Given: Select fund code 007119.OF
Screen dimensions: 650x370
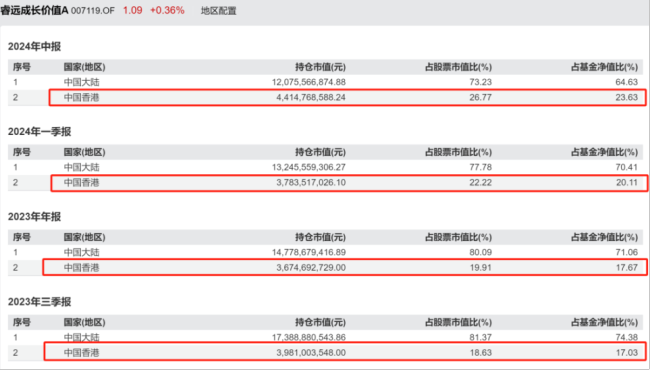Looking at the screenshot, I should 93,11.
